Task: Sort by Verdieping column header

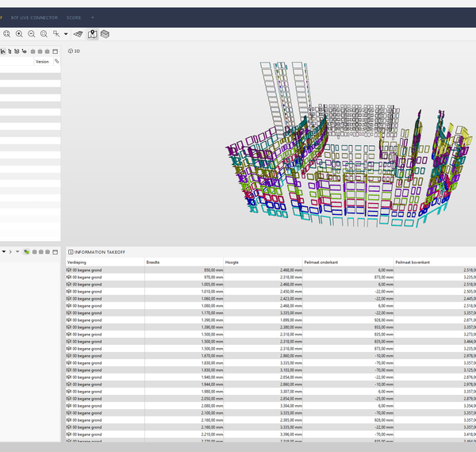Action: 77,261
